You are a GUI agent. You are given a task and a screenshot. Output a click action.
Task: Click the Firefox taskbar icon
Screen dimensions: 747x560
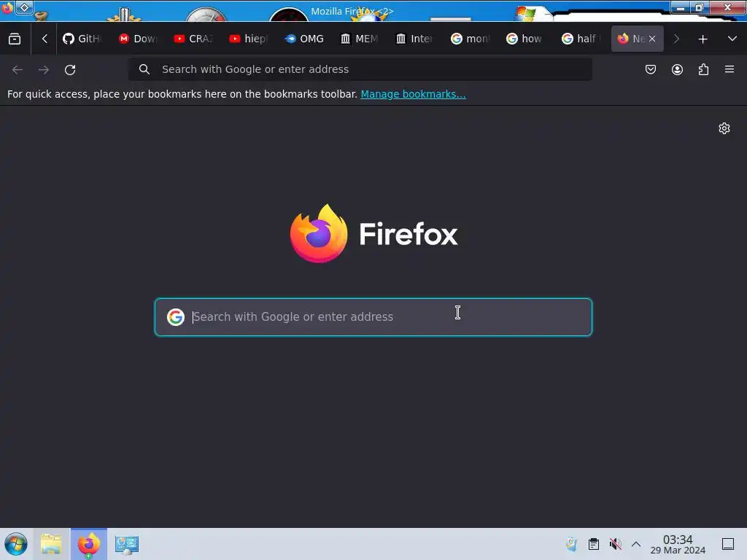click(89, 544)
